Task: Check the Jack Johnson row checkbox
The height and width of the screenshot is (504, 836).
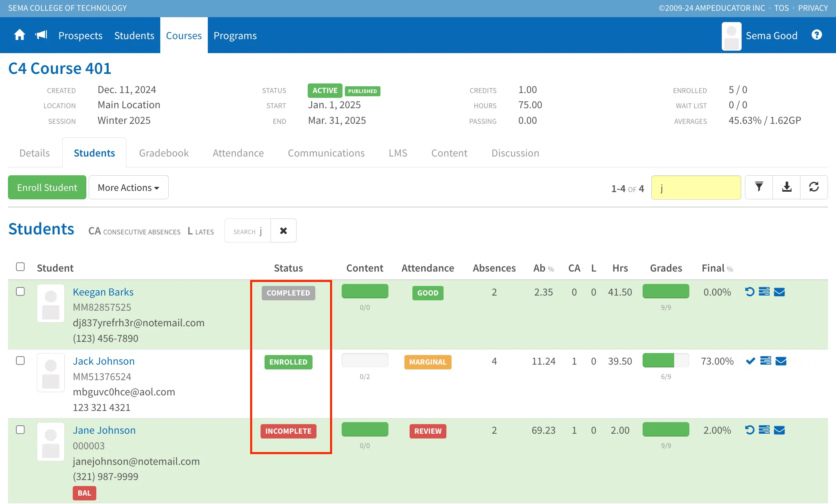Action: 20,361
